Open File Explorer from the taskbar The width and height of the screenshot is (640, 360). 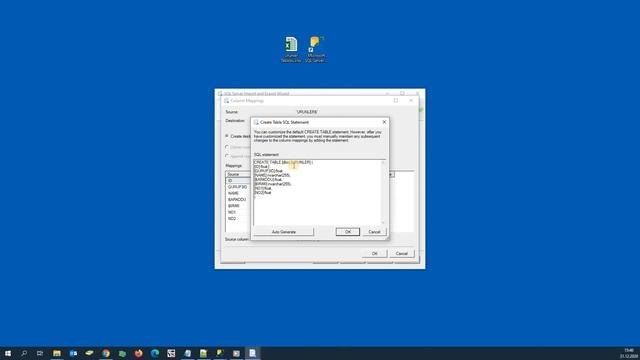[x=57, y=353]
